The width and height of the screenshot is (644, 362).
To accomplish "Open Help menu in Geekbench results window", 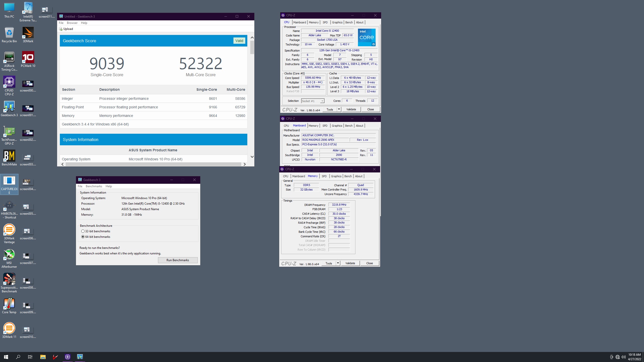I will pos(84,23).
